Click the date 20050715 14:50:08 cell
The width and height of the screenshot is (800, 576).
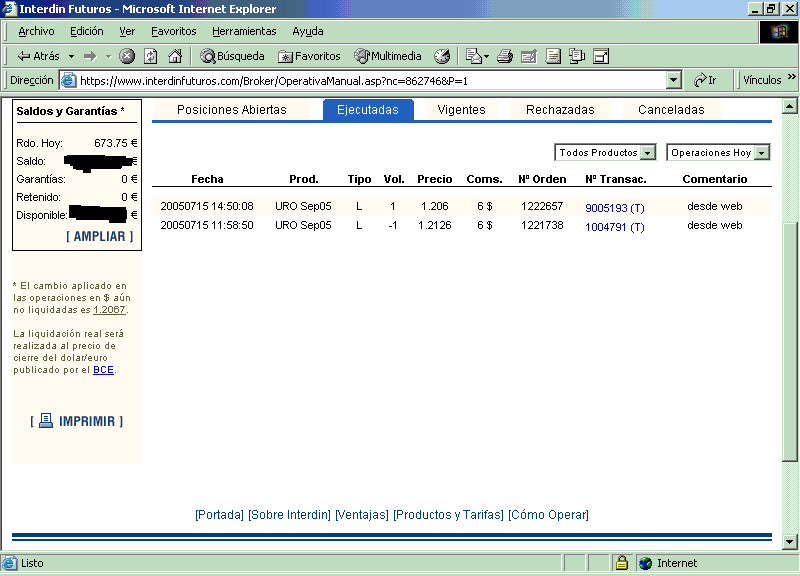click(x=207, y=206)
